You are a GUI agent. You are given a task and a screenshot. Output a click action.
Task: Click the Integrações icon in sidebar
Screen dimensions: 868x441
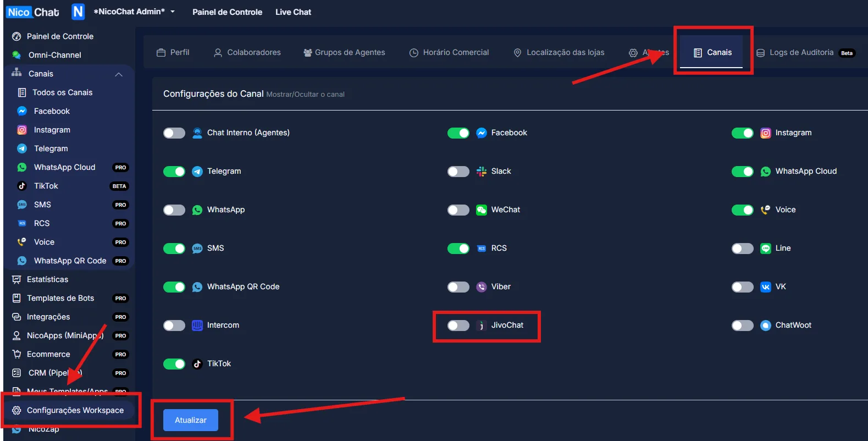tap(16, 317)
